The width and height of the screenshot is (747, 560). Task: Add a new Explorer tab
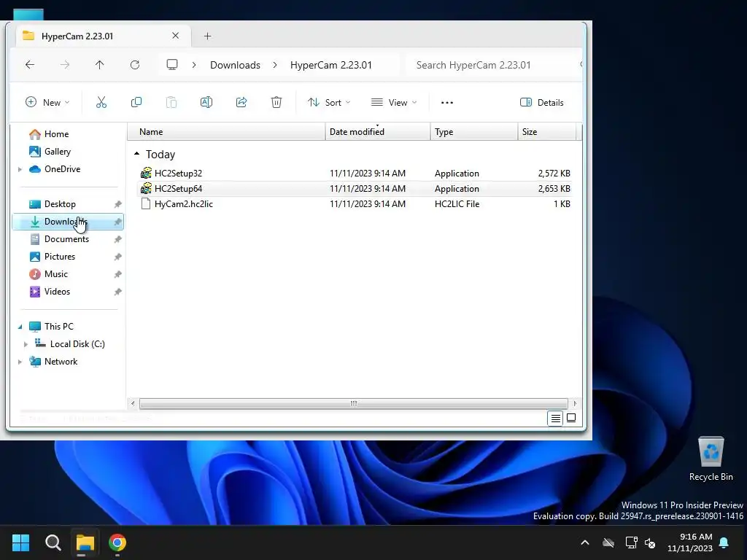coord(207,36)
